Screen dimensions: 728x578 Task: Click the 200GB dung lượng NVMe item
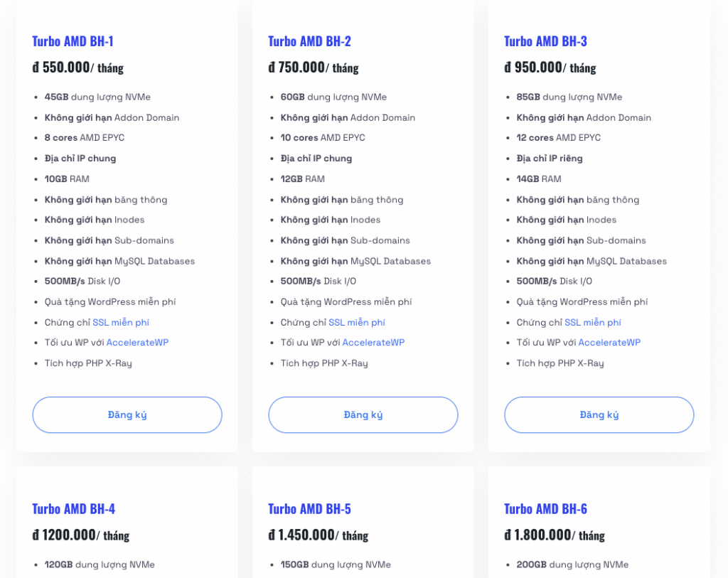(572, 564)
